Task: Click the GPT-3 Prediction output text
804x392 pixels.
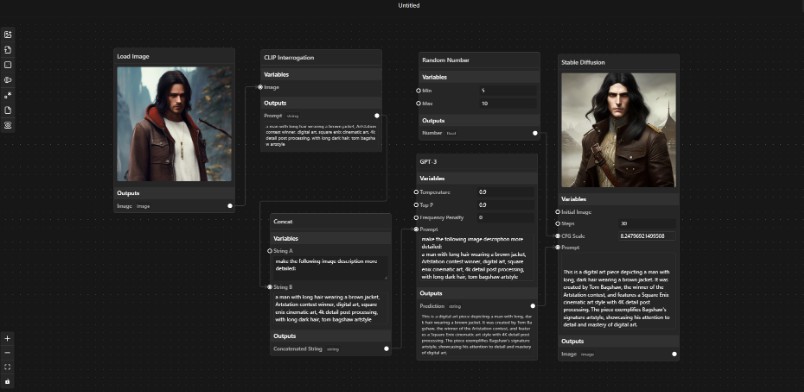Action: 476,335
